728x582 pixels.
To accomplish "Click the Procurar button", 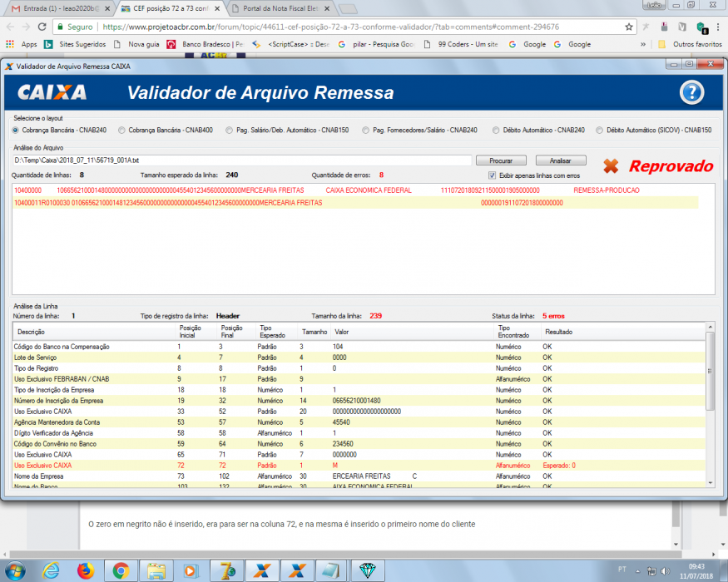I will [501, 160].
